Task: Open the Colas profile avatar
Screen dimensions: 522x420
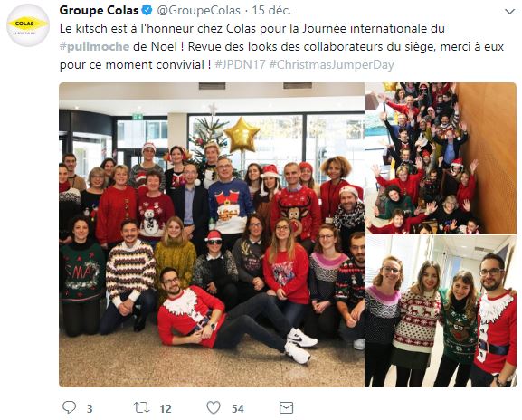Action: pyautogui.click(x=28, y=25)
